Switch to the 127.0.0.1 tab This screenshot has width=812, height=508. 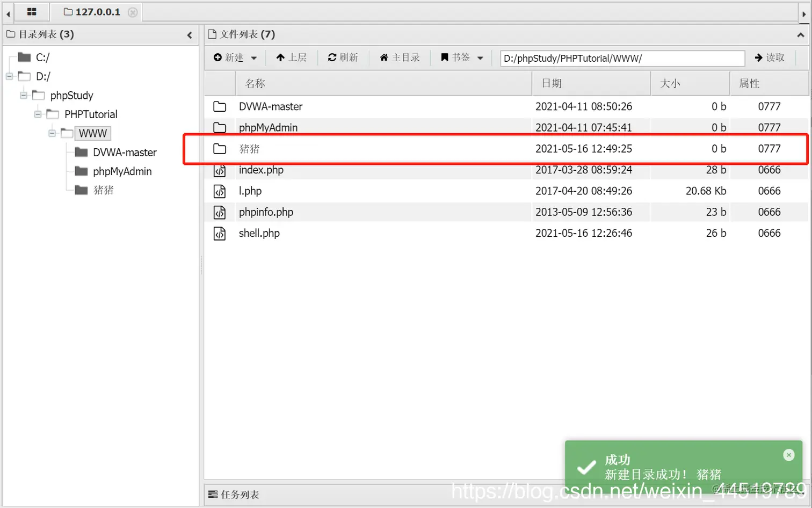92,12
